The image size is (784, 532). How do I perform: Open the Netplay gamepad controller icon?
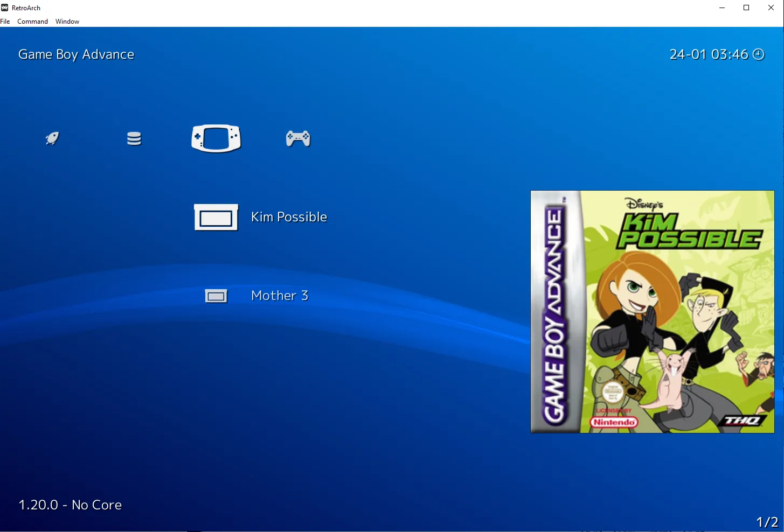point(298,138)
